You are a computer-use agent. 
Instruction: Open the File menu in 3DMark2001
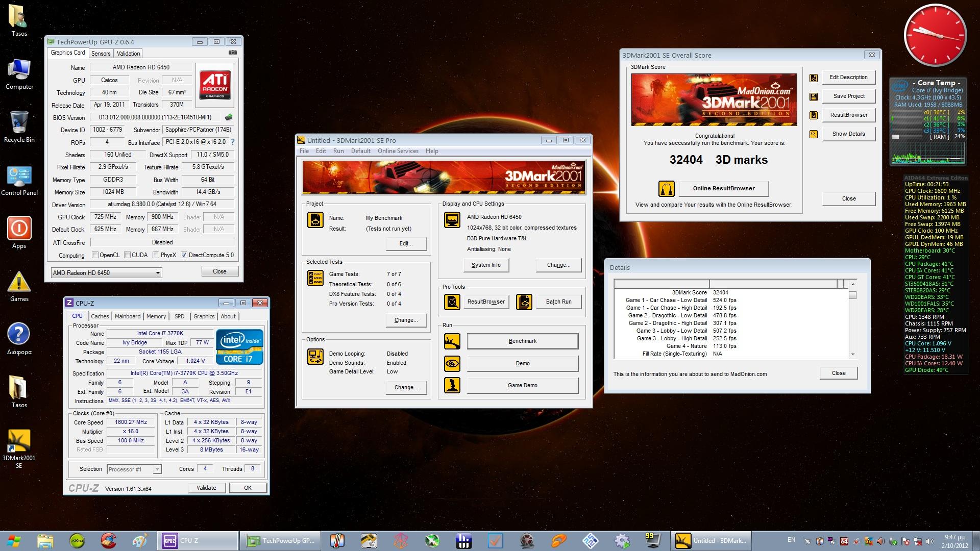[304, 151]
